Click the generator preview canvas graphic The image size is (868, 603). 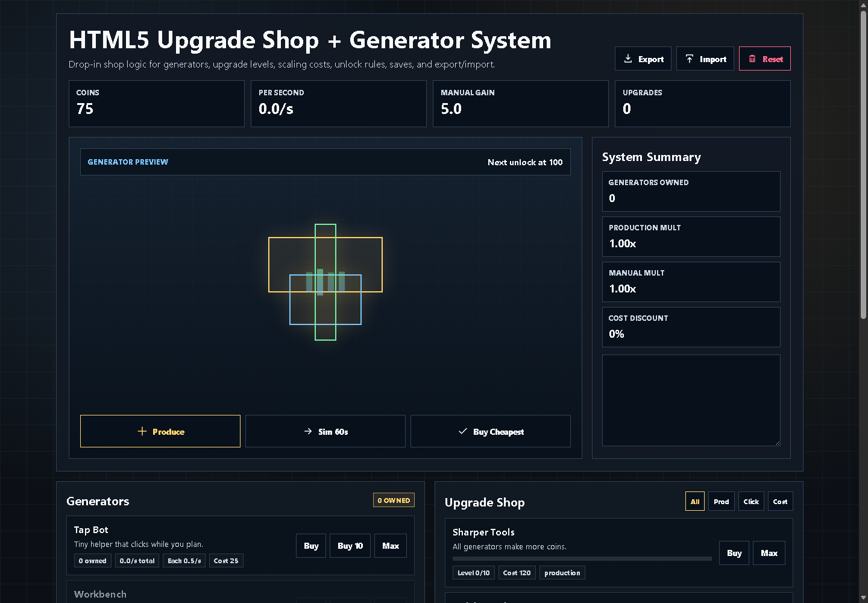tap(325, 282)
